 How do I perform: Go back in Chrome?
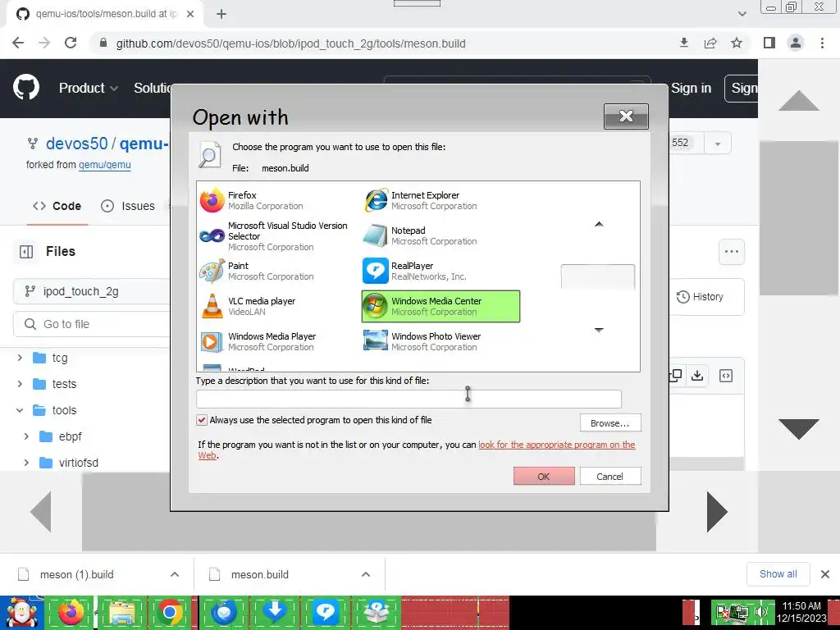pos(18,43)
